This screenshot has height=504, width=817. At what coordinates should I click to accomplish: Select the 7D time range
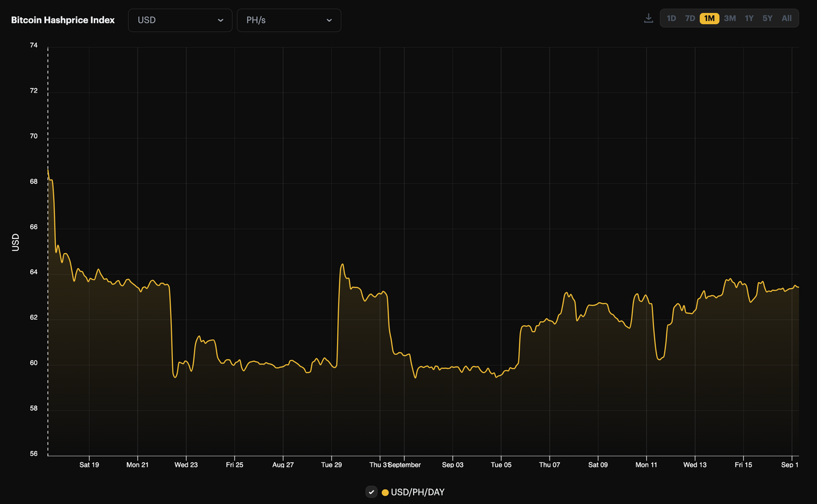(689, 18)
